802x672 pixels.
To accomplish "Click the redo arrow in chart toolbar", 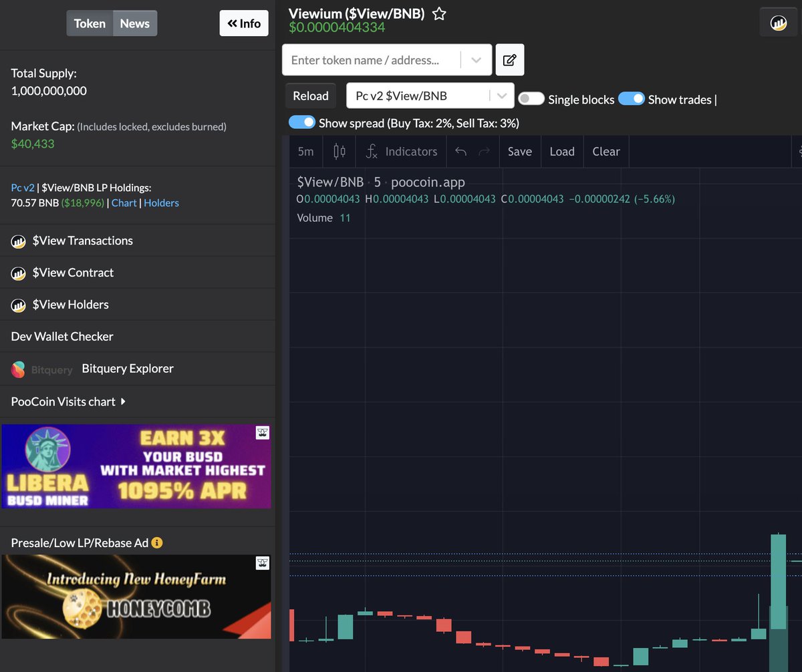I will click(x=485, y=152).
